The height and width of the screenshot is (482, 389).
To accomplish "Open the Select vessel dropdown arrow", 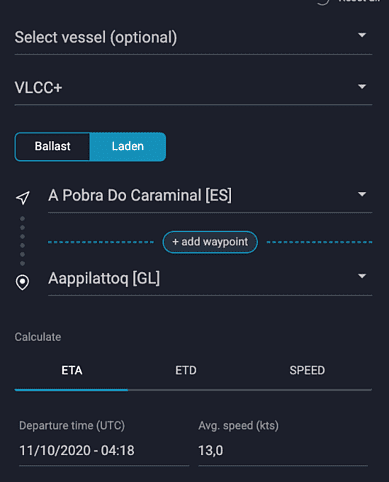I will 362,35.
